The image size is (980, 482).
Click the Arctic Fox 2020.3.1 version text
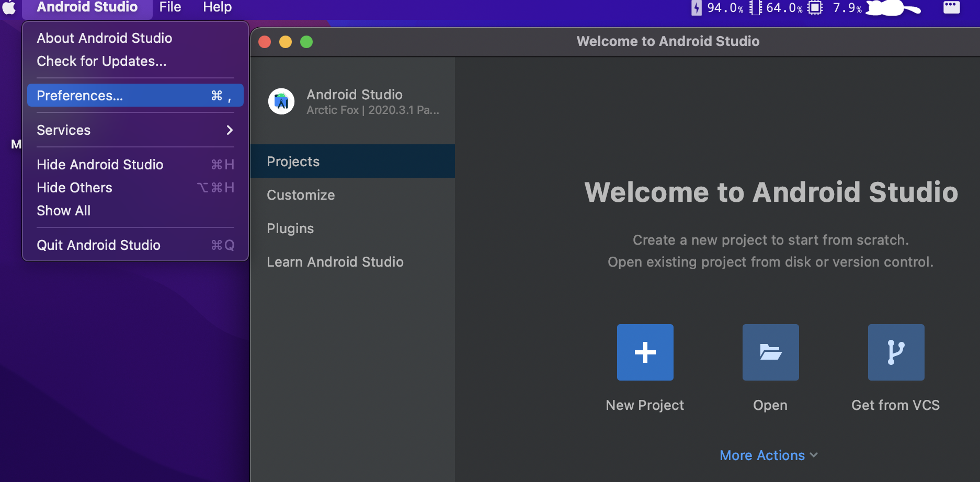[x=373, y=110]
